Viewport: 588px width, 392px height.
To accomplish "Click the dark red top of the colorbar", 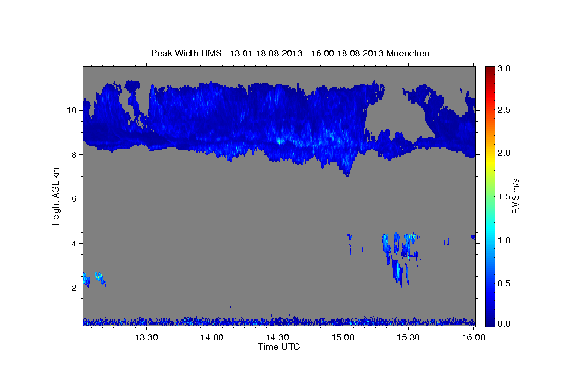I will point(490,70).
